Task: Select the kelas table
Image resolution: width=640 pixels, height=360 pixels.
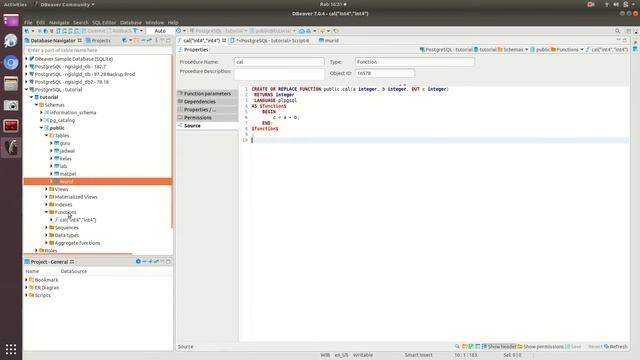Action: point(65,158)
